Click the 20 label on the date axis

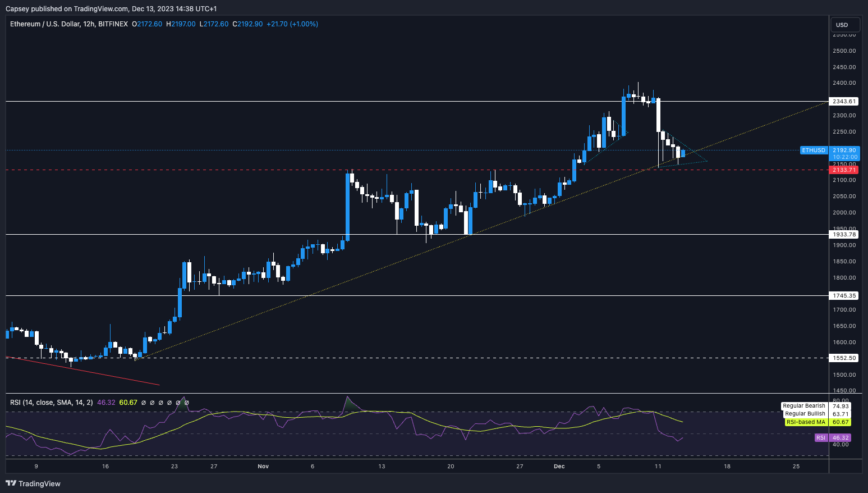click(x=451, y=467)
